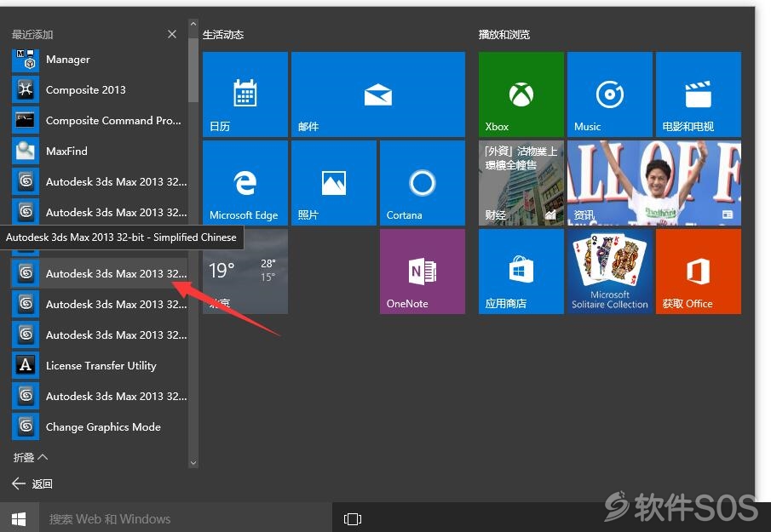Open the 邮件 mail tile

click(377, 94)
